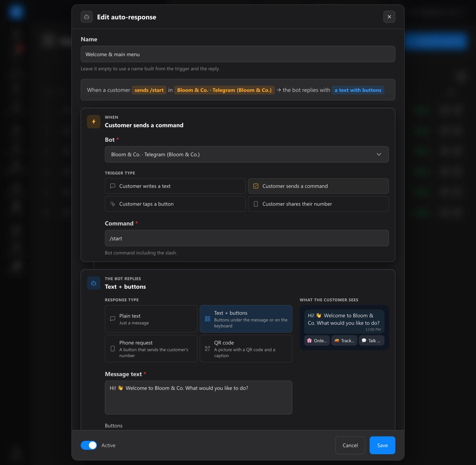
Task: Click the Track... preview button
Action: [x=344, y=340]
